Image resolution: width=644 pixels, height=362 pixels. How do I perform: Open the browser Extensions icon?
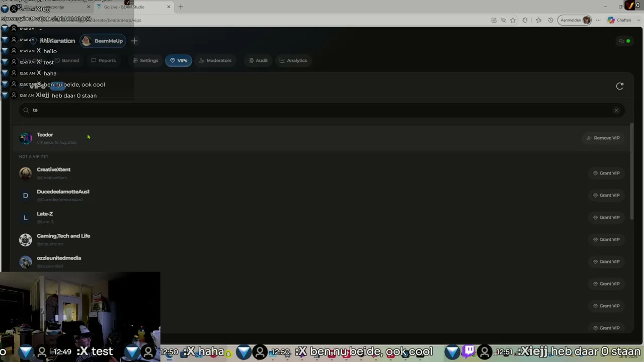(525, 20)
